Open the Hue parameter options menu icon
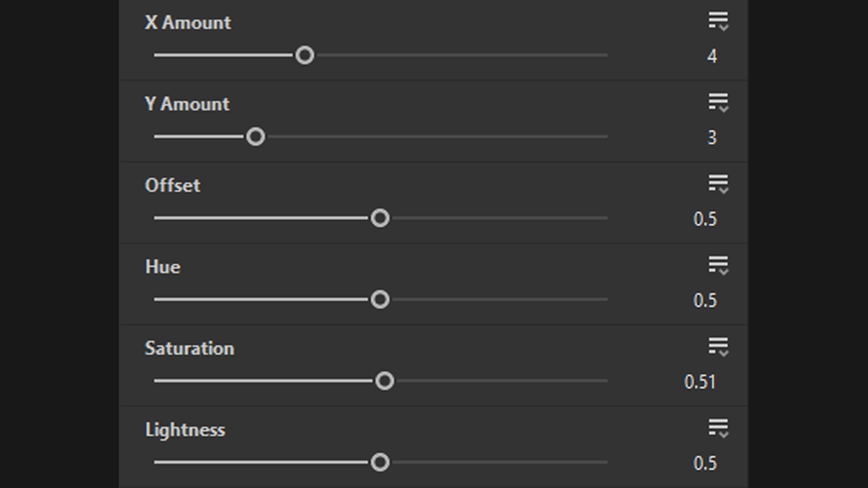 pos(718,265)
